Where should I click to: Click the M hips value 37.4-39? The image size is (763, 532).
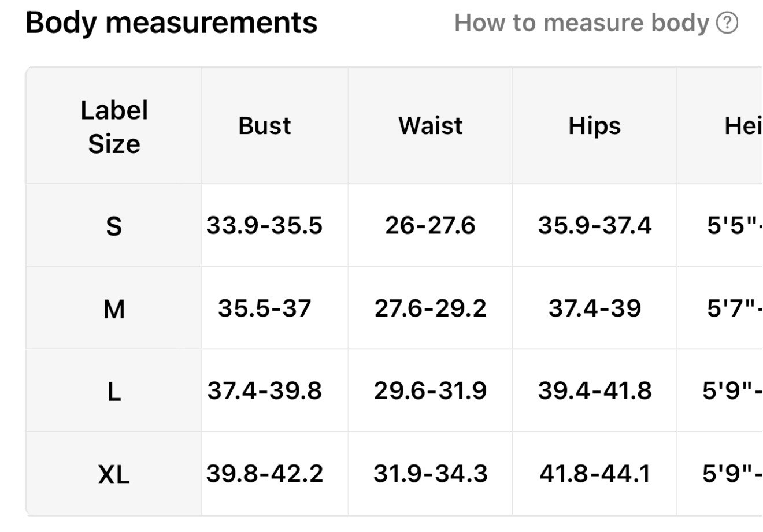click(x=594, y=308)
